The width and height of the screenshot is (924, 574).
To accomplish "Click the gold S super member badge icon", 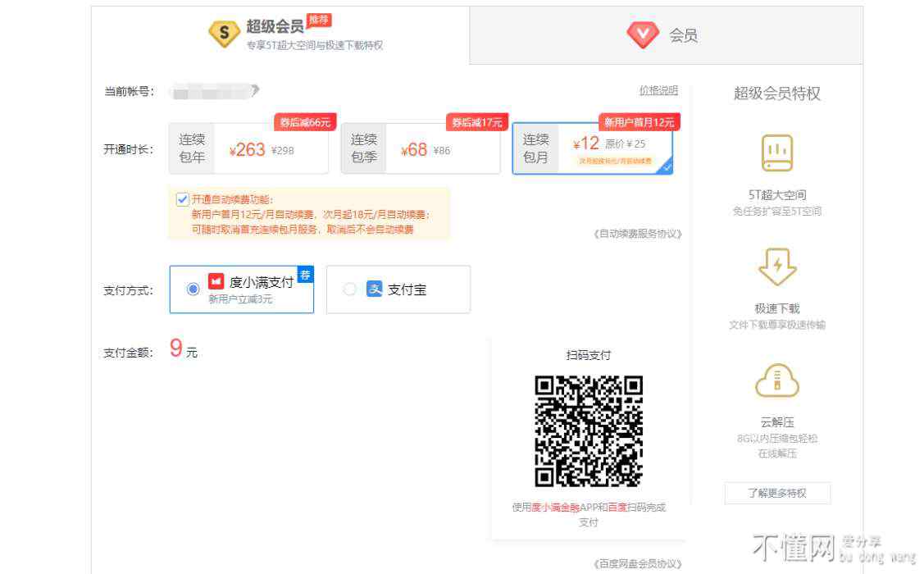I will (224, 34).
